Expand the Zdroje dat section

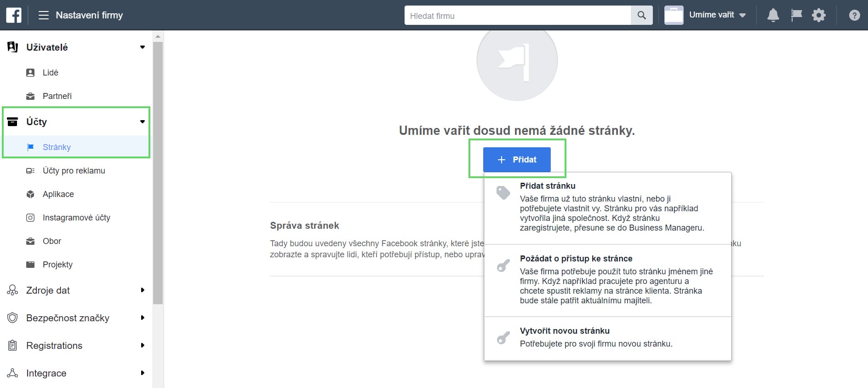click(142, 290)
